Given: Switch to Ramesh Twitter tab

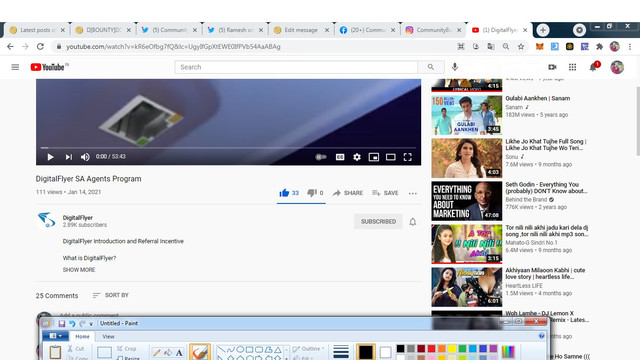Looking at the screenshot, I should [x=235, y=30].
